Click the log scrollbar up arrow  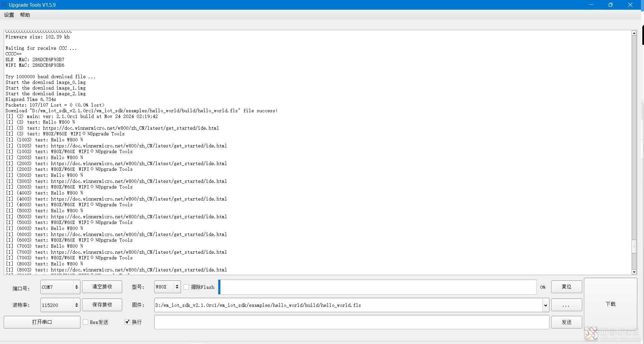[634, 33]
